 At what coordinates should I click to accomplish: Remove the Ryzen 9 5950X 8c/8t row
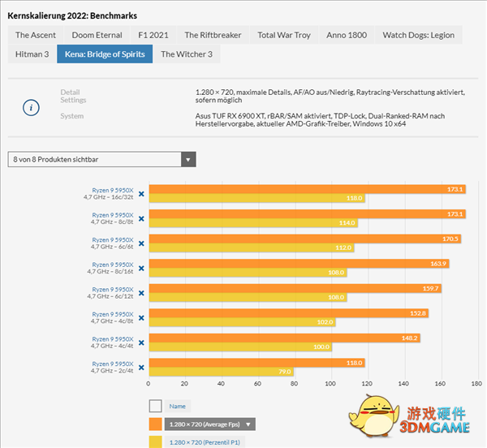coord(141,219)
